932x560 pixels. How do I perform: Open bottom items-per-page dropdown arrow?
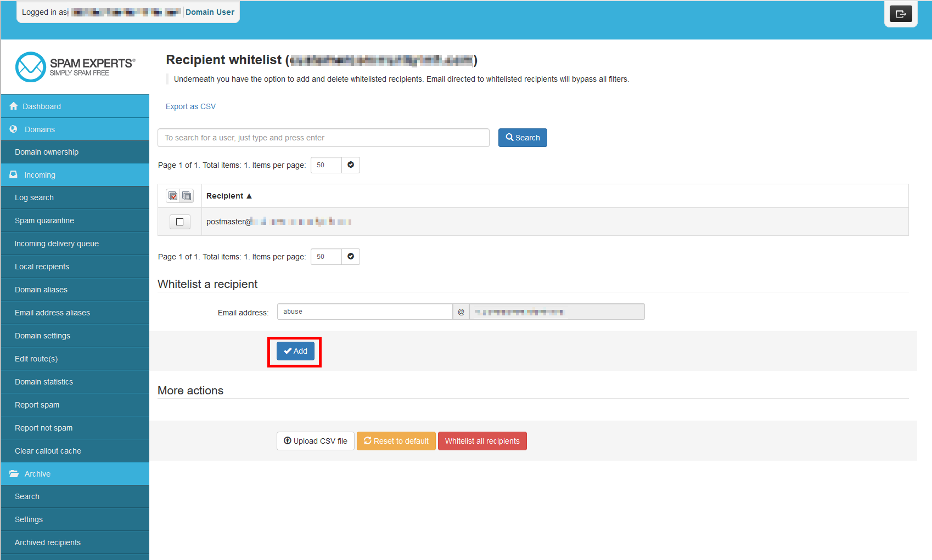(351, 257)
